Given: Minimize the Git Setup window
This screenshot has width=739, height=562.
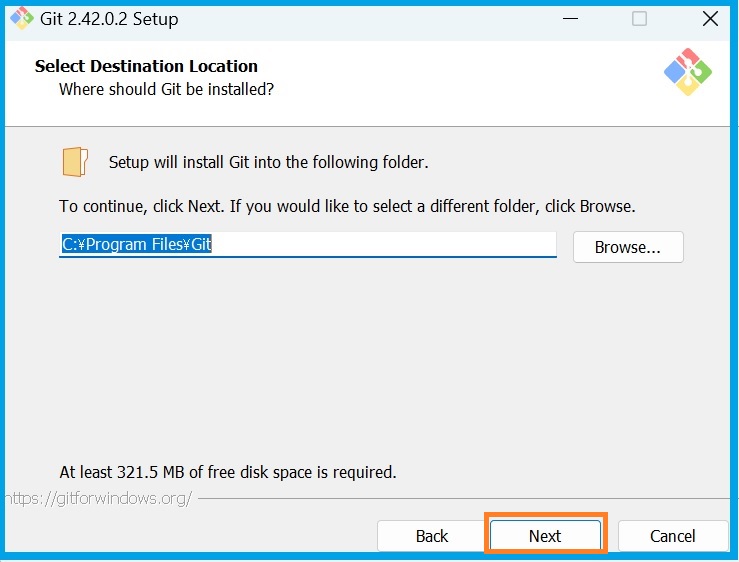Looking at the screenshot, I should coord(571,19).
